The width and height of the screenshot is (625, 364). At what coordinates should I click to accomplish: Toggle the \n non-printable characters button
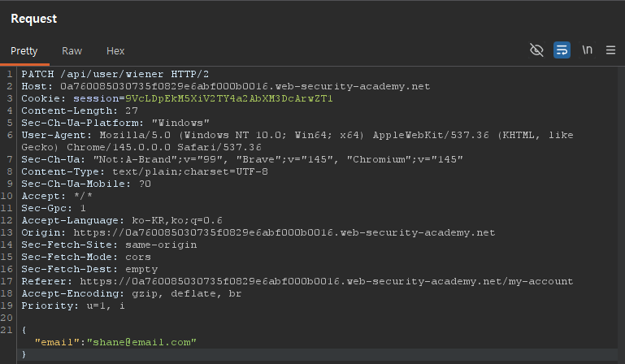click(x=587, y=50)
